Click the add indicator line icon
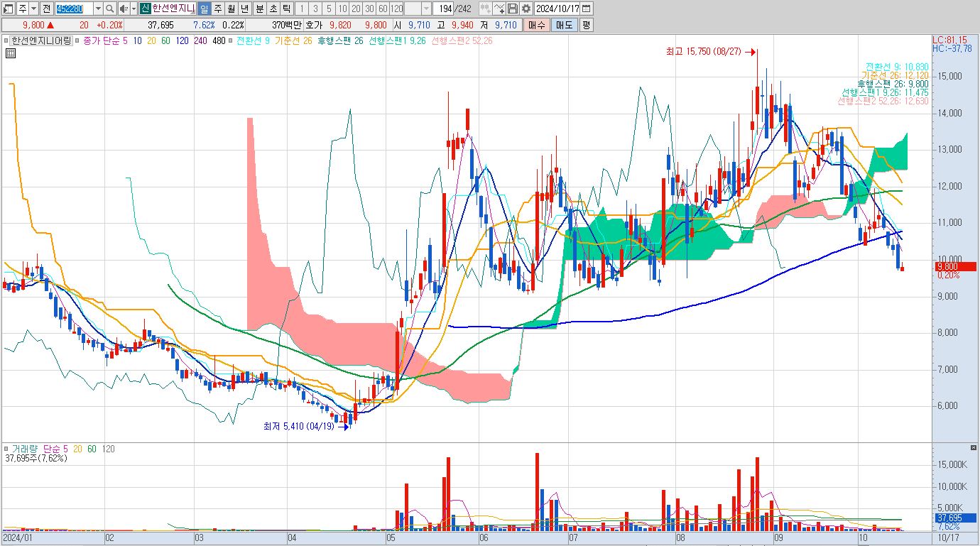This screenshot has width=980, height=546. [x=499, y=9]
